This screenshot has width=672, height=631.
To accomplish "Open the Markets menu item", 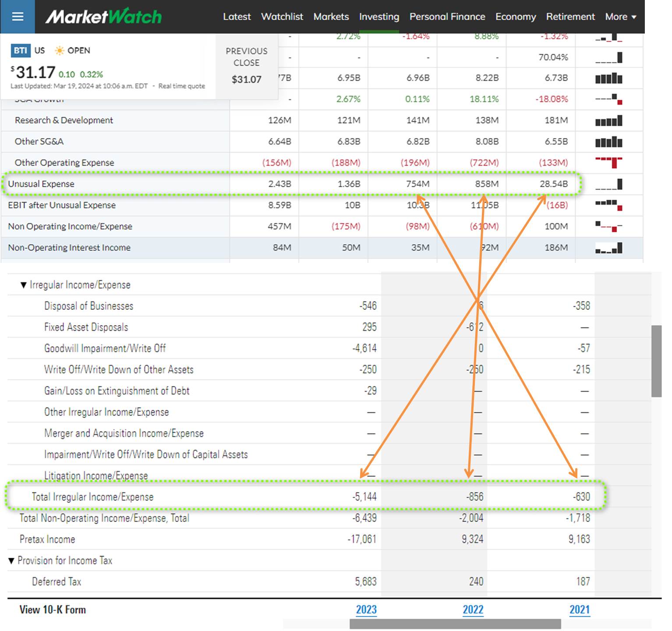I will pyautogui.click(x=331, y=17).
